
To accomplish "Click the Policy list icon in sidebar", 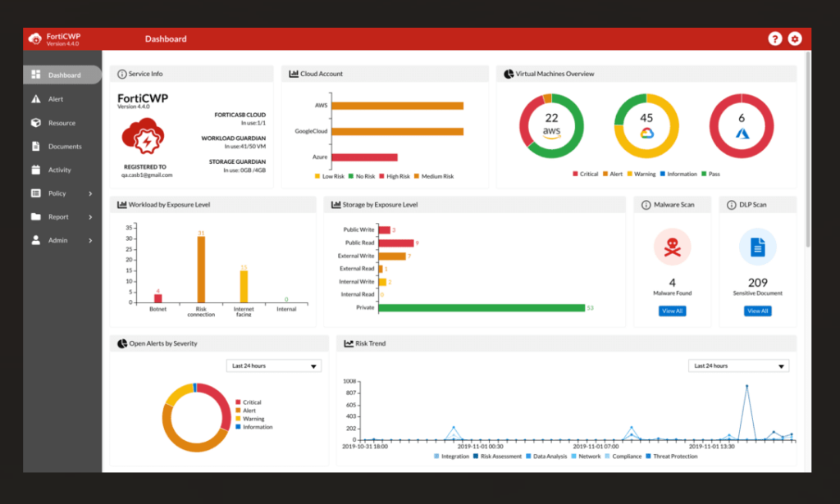I will (36, 193).
